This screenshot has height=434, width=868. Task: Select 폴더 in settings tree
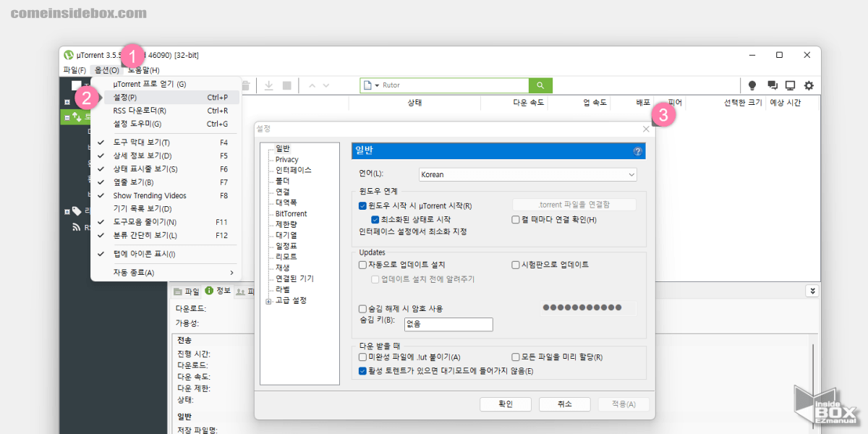point(282,181)
